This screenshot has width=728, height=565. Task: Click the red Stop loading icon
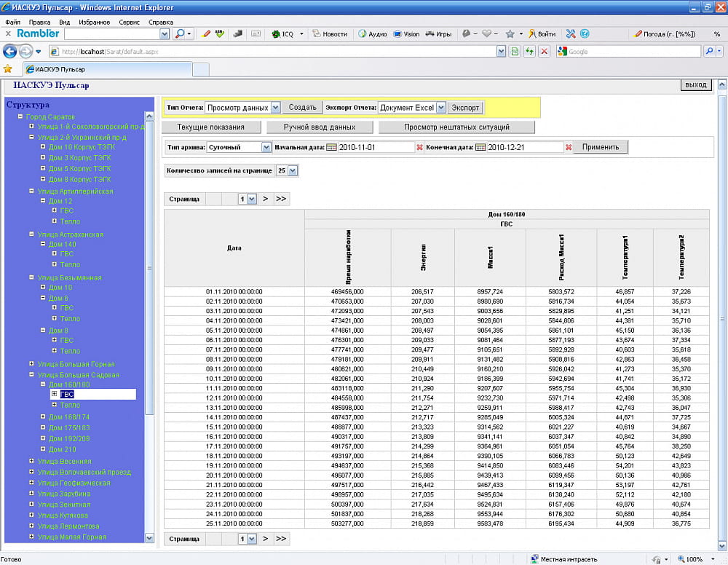click(x=544, y=52)
